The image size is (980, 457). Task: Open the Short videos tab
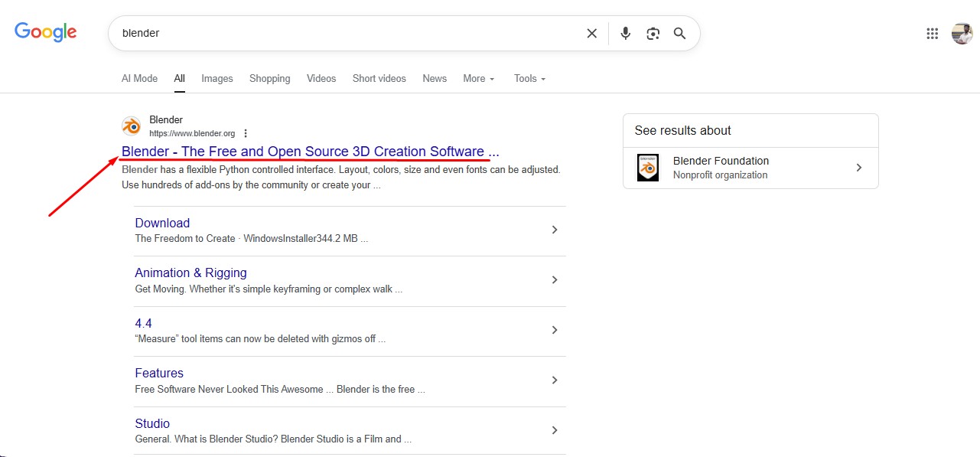[379, 78]
